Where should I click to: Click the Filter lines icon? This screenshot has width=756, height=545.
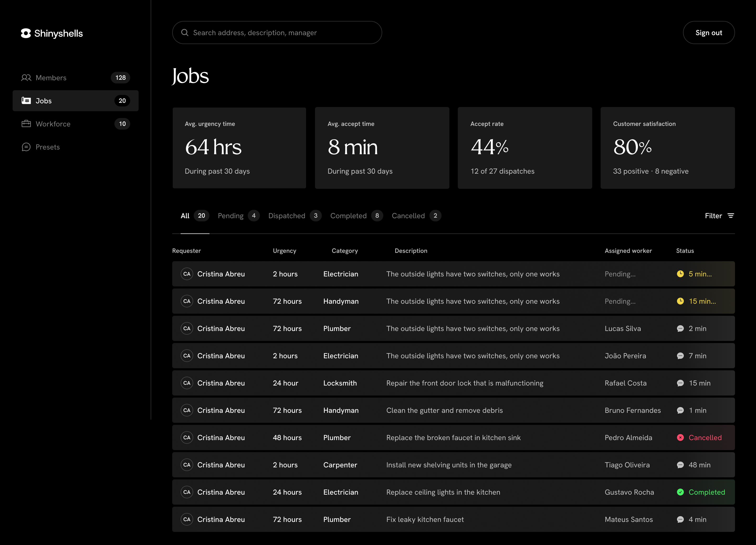(x=731, y=216)
